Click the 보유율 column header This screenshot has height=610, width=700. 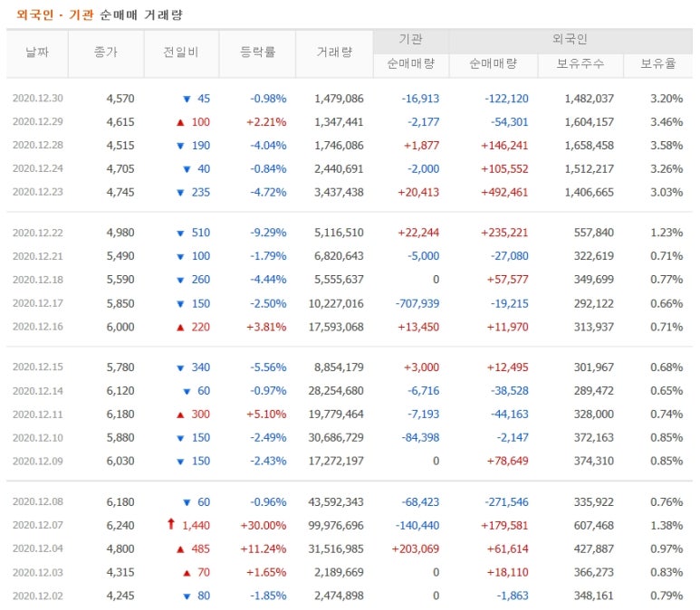[x=658, y=64]
